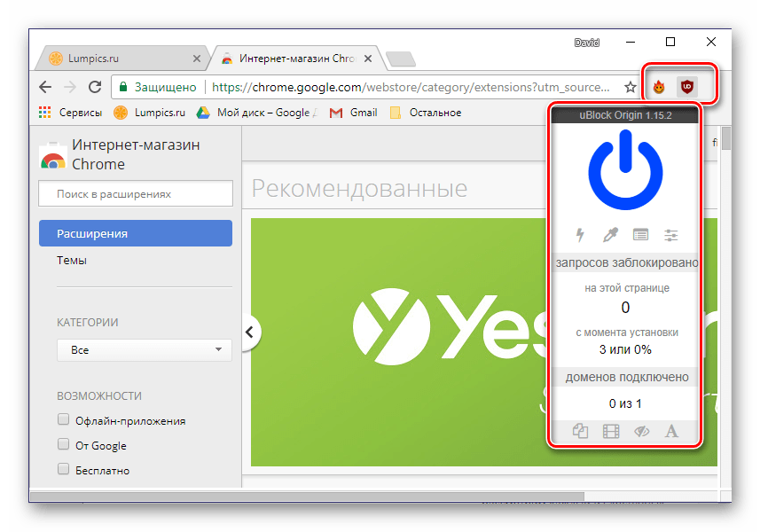Screen dimensions: 760x532
Task: Reload the current page
Action: [95, 87]
